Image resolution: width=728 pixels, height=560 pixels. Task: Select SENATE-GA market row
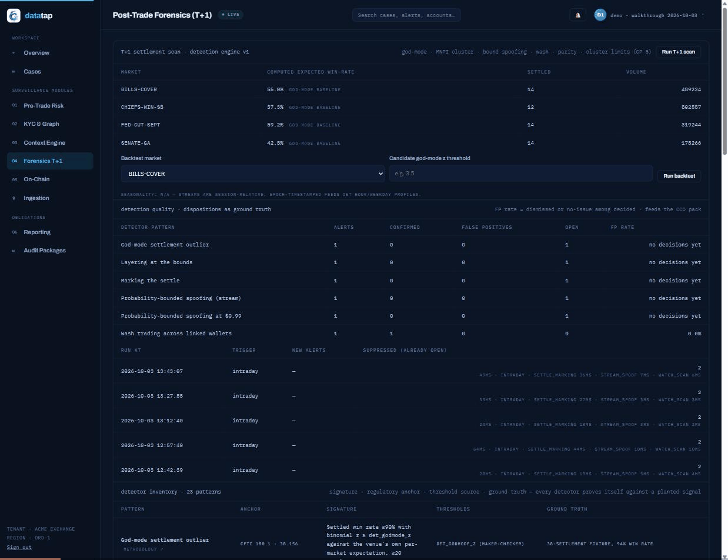[411, 143]
